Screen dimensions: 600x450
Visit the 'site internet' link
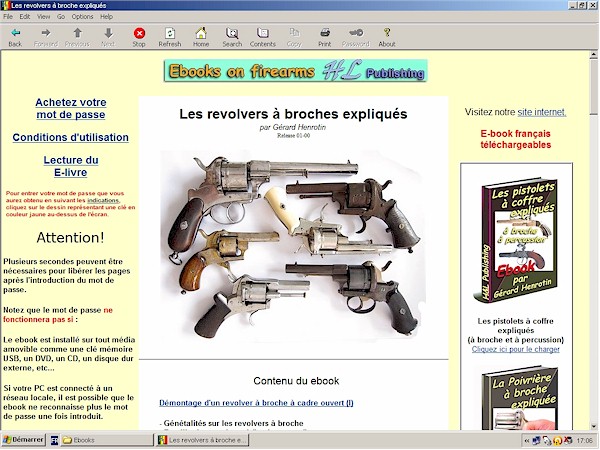(541, 112)
